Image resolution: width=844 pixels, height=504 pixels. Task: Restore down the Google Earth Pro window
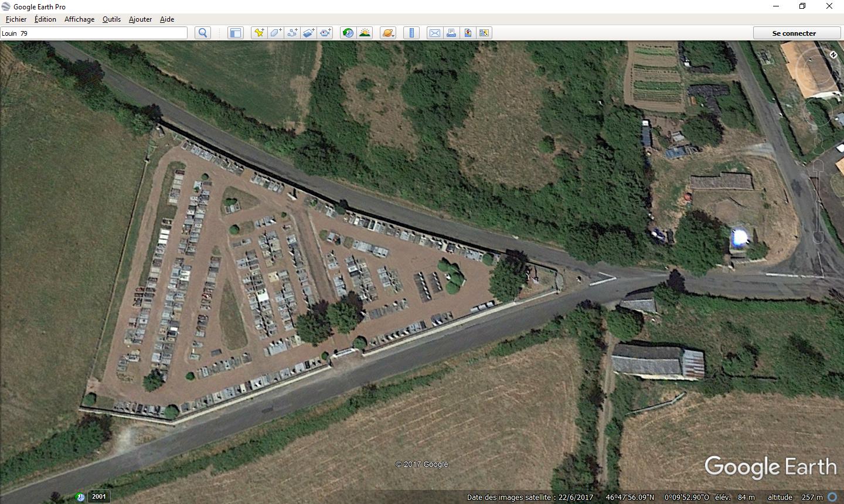pyautogui.click(x=802, y=6)
